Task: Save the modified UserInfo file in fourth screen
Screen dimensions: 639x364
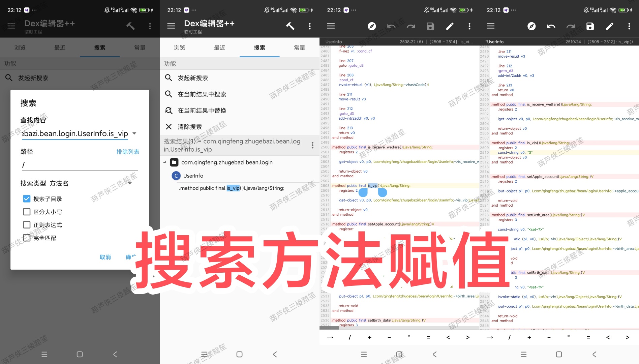Action: point(590,26)
